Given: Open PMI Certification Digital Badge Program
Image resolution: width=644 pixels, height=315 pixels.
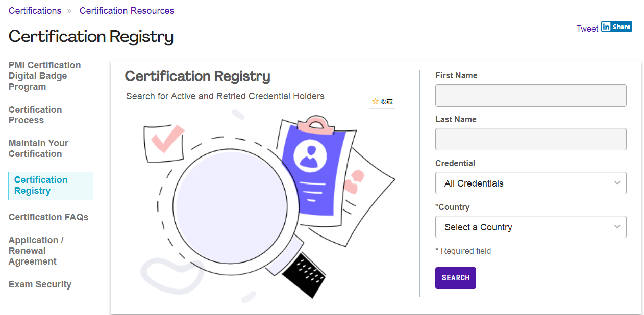Looking at the screenshot, I should pos(44,76).
